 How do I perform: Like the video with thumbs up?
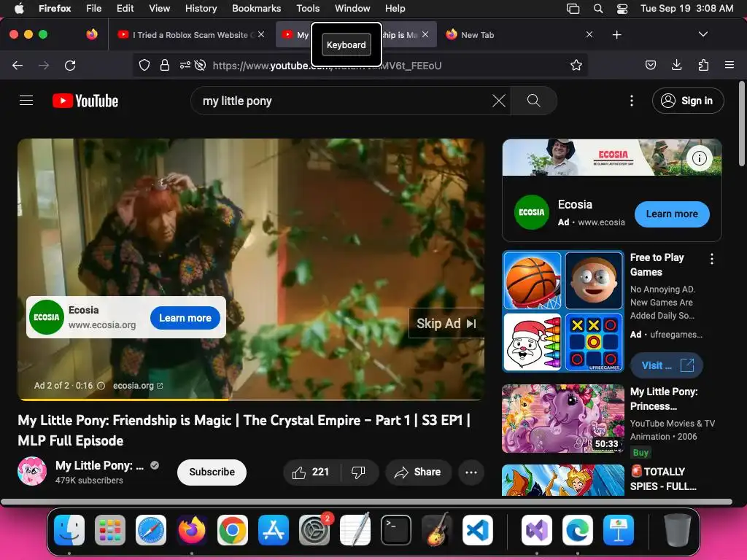pyautogui.click(x=311, y=472)
